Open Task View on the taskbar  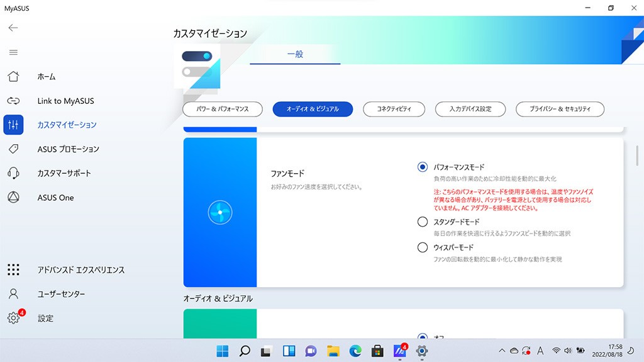pyautogui.click(x=266, y=351)
